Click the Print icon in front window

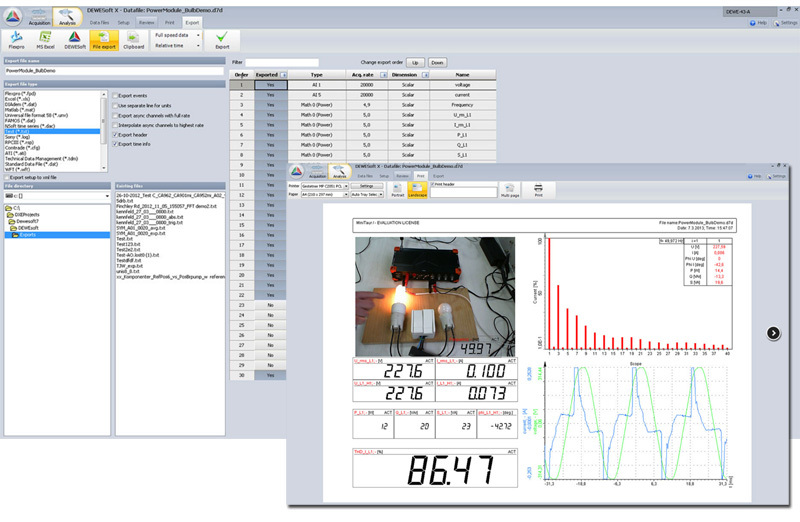(538, 189)
